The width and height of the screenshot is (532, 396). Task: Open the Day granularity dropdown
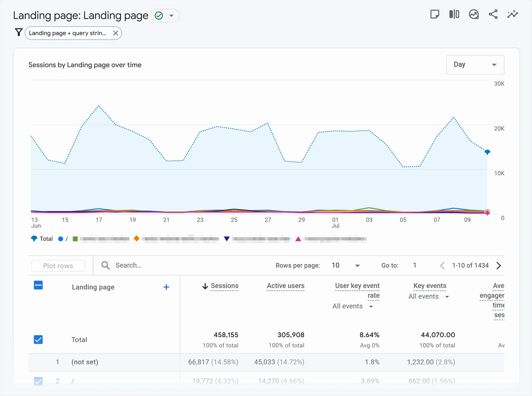(x=475, y=64)
